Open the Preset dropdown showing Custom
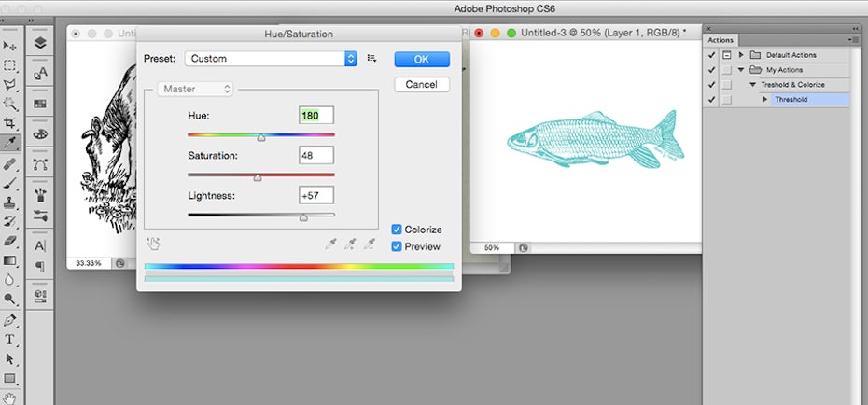This screenshot has width=868, height=405. pyautogui.click(x=271, y=59)
